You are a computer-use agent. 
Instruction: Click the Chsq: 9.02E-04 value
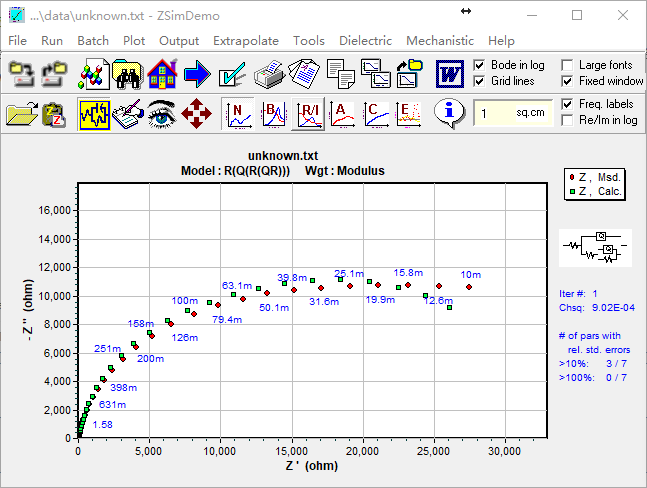tap(597, 308)
